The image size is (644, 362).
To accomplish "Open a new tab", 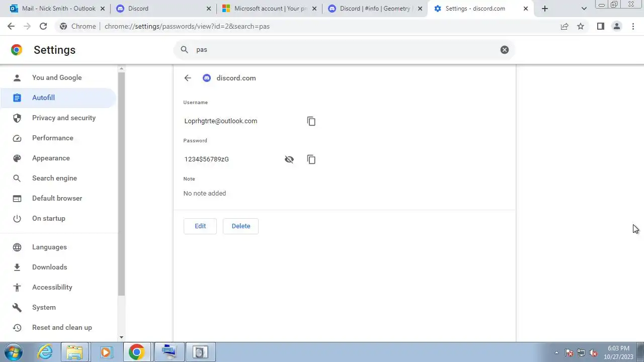I will [545, 9].
